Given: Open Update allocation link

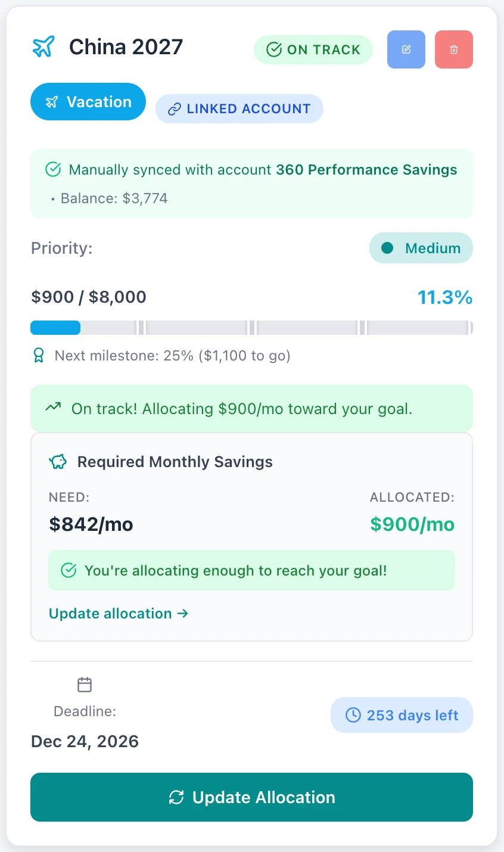Looking at the screenshot, I should [x=118, y=613].
